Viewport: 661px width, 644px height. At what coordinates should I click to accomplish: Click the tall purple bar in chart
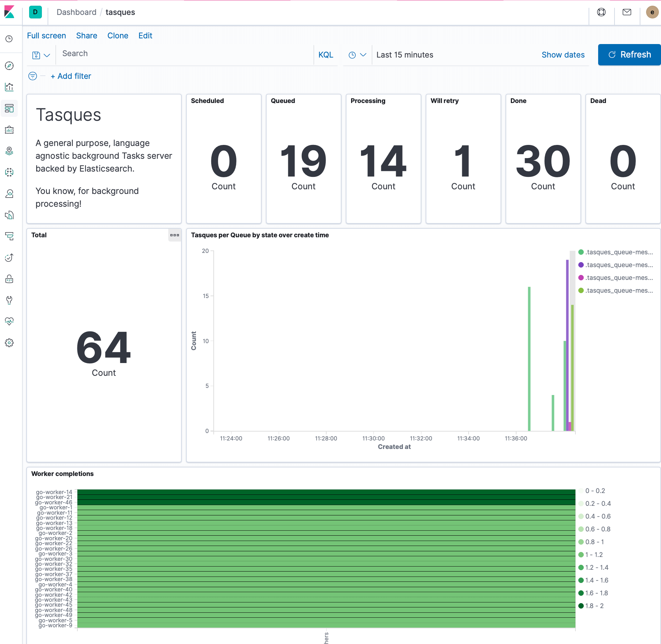(567, 345)
